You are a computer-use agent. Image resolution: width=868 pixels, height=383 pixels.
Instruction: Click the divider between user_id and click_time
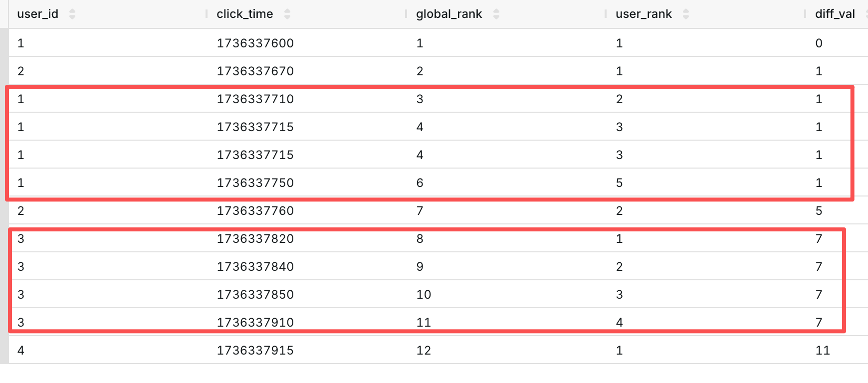click(x=207, y=14)
